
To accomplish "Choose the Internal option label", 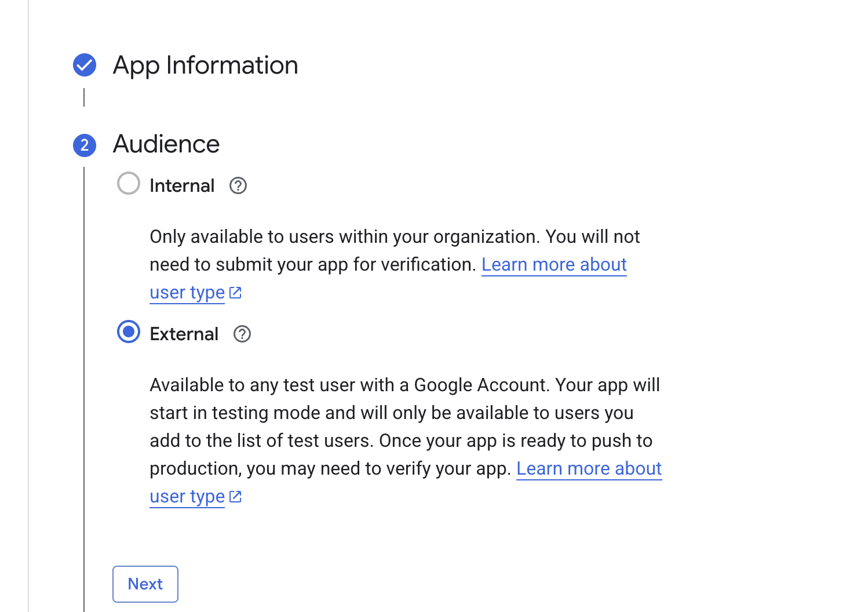I will click(182, 186).
